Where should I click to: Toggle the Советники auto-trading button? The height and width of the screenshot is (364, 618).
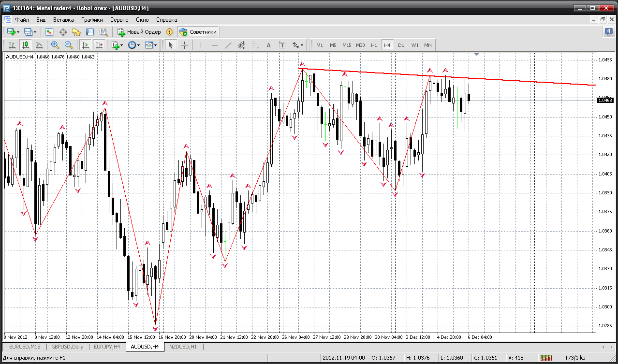(x=198, y=32)
